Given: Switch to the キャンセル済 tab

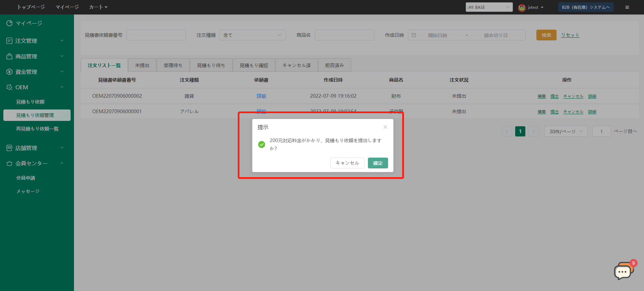Looking at the screenshot, I should (x=297, y=65).
